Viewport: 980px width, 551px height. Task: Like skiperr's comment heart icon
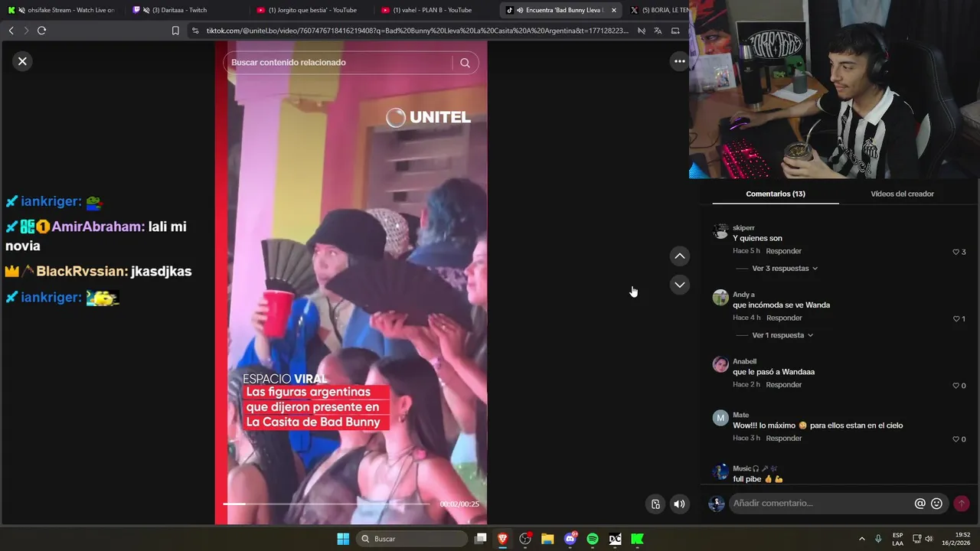(955, 252)
